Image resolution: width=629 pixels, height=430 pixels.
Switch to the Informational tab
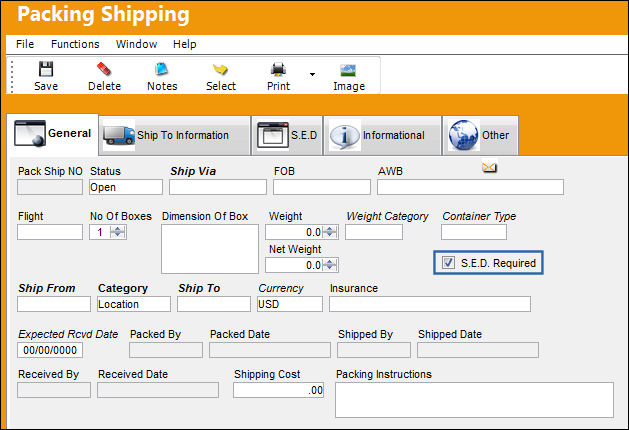382,135
